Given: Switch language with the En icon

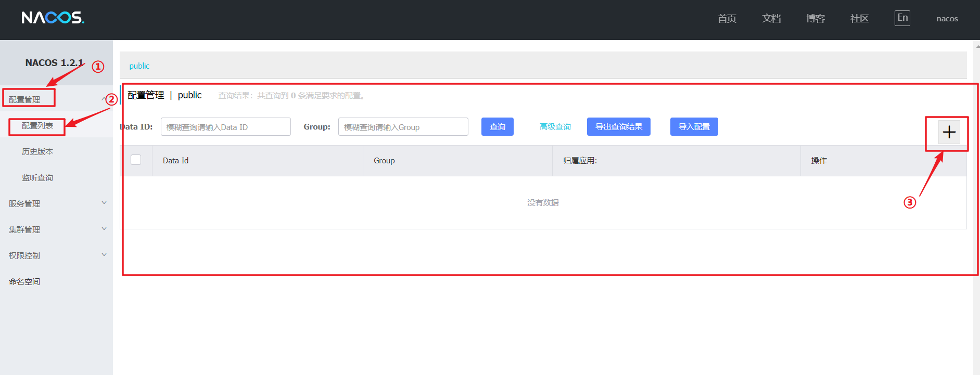Looking at the screenshot, I should (902, 18).
